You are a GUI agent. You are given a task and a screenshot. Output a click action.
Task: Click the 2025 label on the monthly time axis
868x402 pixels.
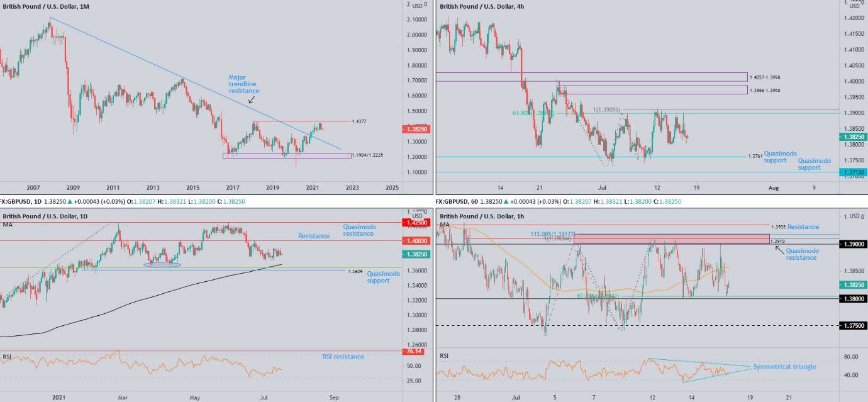tap(392, 187)
